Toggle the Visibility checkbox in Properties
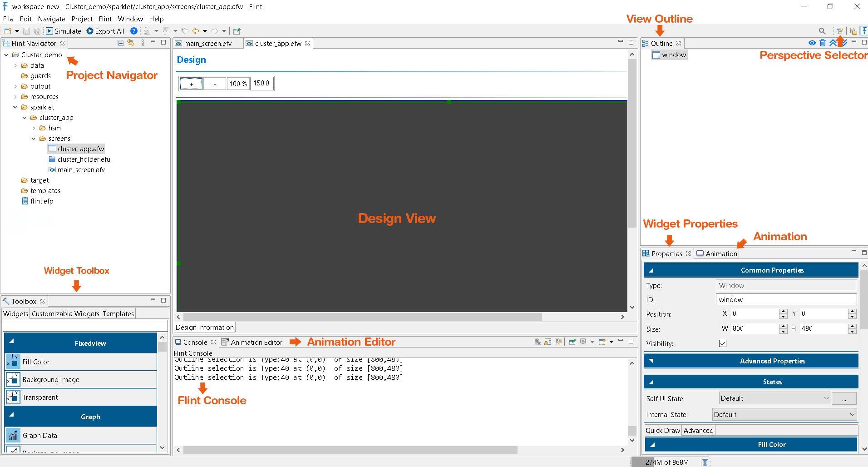Viewport: 868px width, 467px height. pyautogui.click(x=722, y=343)
